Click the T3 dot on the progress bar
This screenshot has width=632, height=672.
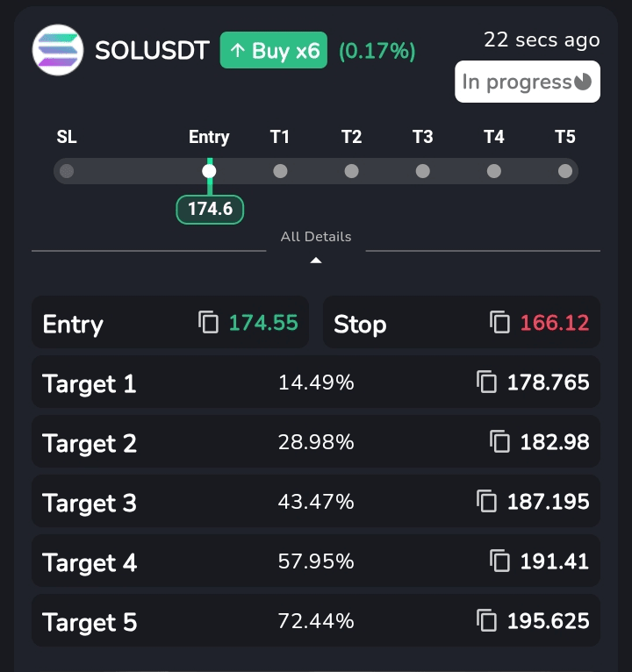click(422, 171)
